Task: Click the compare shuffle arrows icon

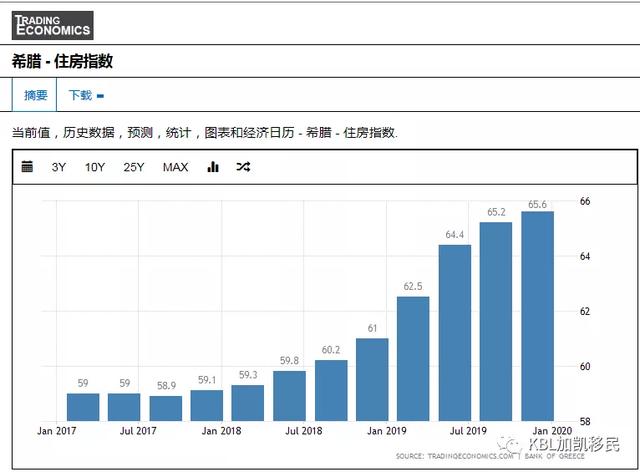Action: [243, 167]
